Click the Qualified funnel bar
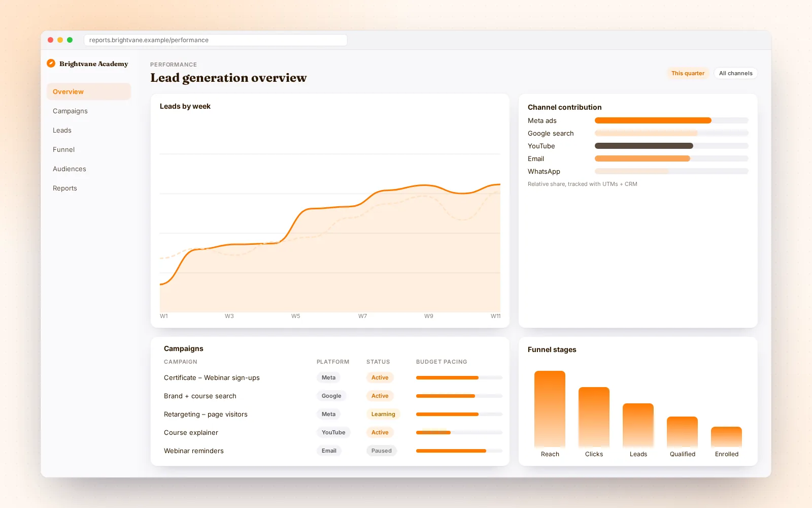The height and width of the screenshot is (508, 812). [682, 432]
